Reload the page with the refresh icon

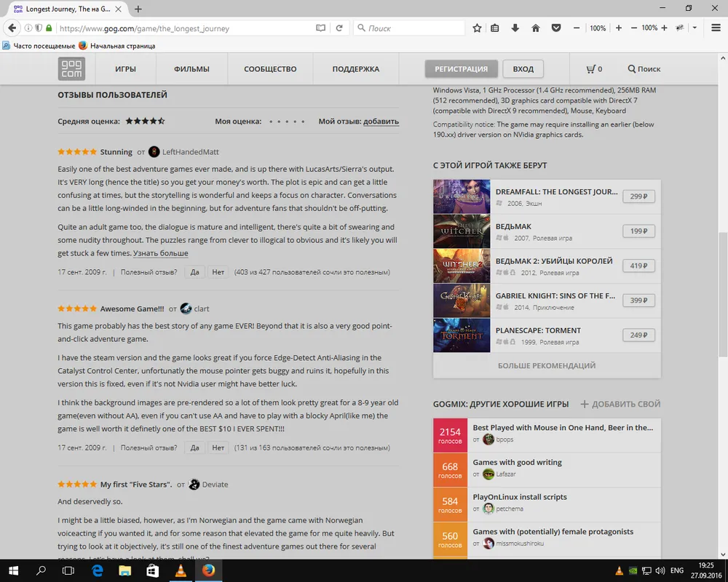(339, 28)
